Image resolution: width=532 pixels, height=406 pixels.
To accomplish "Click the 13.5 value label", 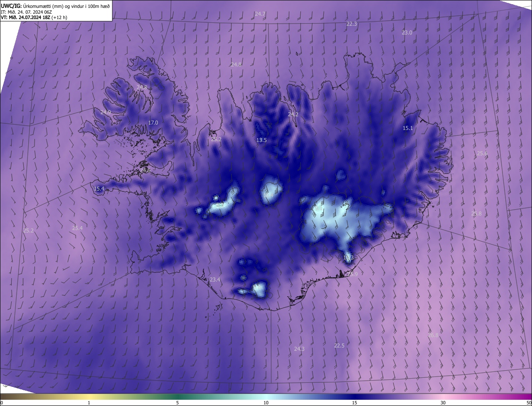I will (x=261, y=140).
